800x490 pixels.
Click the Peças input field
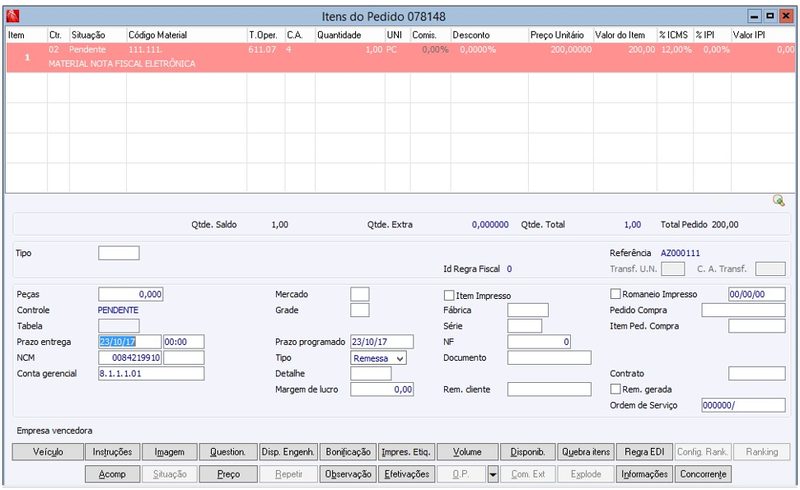click(x=131, y=294)
